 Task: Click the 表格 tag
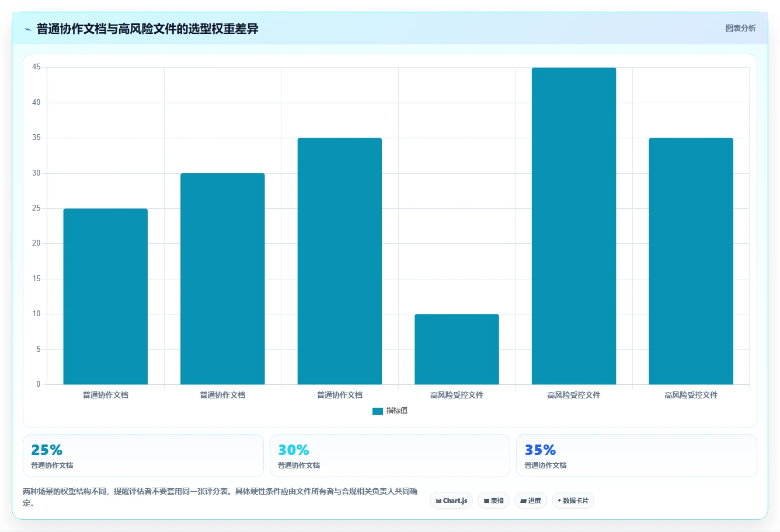(493, 501)
